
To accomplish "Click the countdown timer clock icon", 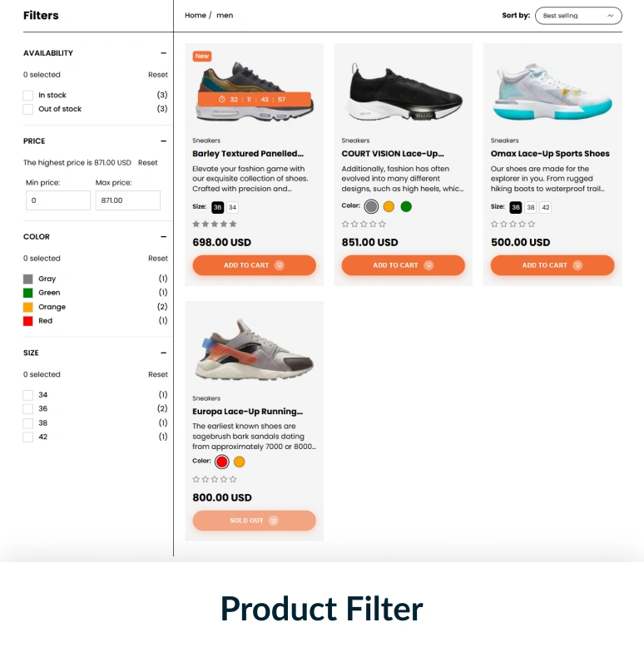I will click(222, 100).
